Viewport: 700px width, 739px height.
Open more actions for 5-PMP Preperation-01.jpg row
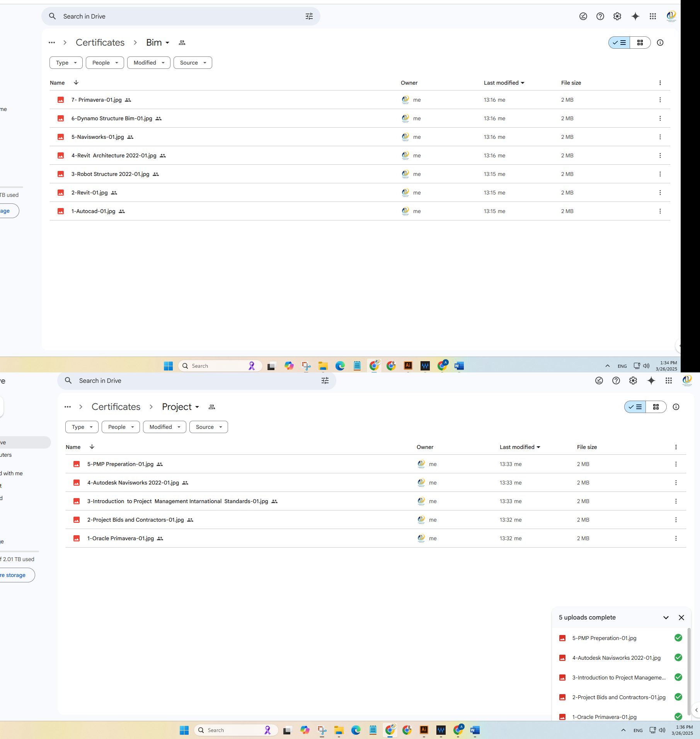(676, 464)
